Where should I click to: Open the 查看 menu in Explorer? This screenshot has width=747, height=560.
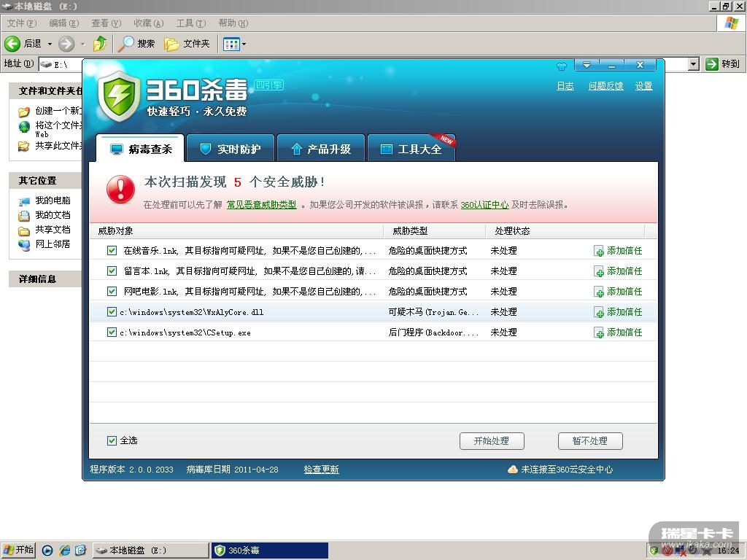pos(107,23)
